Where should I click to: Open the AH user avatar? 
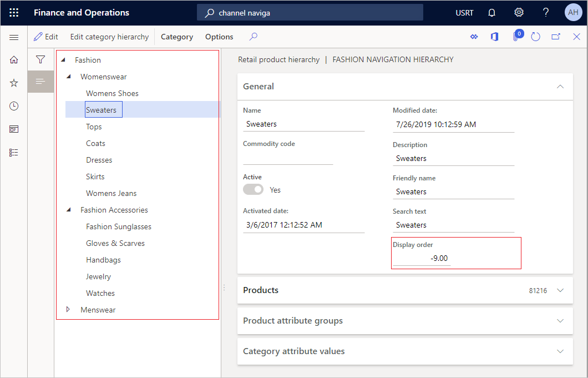573,12
